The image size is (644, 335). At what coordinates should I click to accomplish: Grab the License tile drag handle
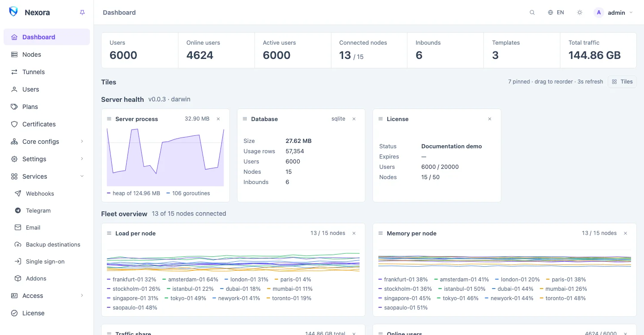click(381, 119)
